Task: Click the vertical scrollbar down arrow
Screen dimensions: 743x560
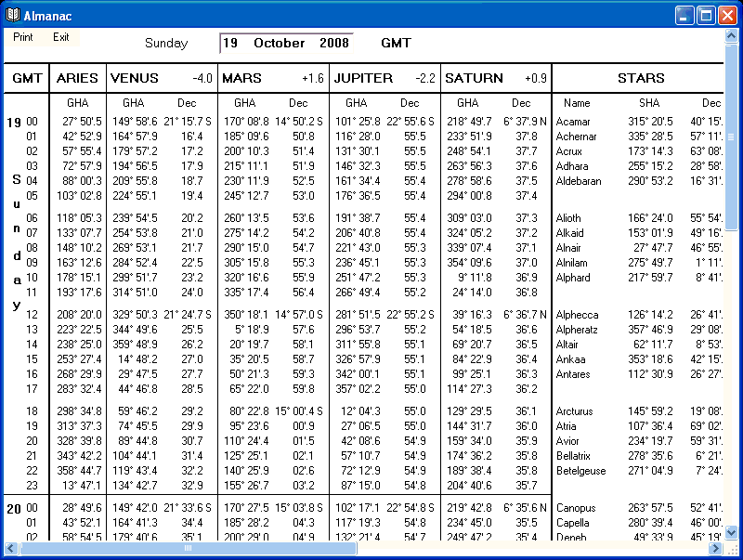Action: [x=731, y=533]
